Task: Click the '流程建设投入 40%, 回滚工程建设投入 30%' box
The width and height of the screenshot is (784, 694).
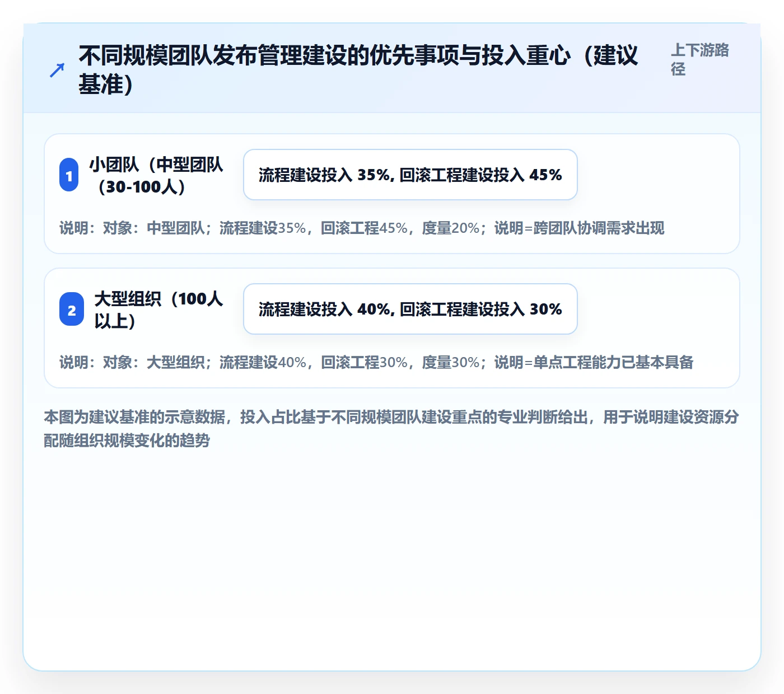Action: tap(410, 309)
